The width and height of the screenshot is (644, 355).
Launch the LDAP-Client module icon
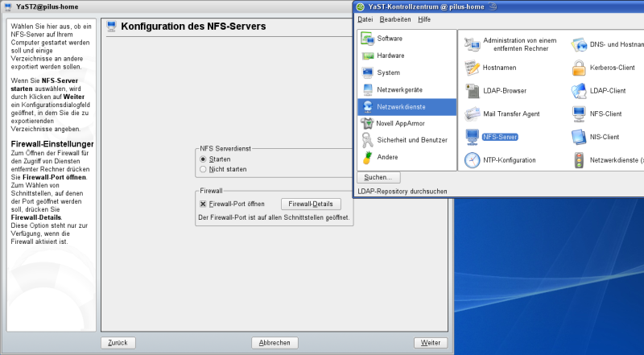[579, 91]
